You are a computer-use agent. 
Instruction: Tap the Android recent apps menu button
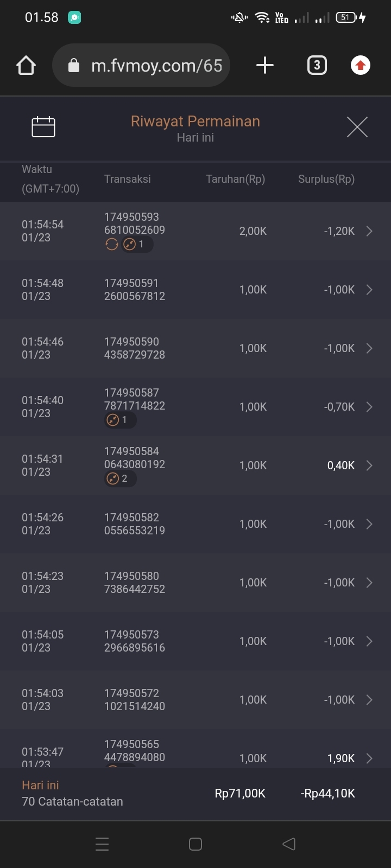pyautogui.click(x=102, y=844)
